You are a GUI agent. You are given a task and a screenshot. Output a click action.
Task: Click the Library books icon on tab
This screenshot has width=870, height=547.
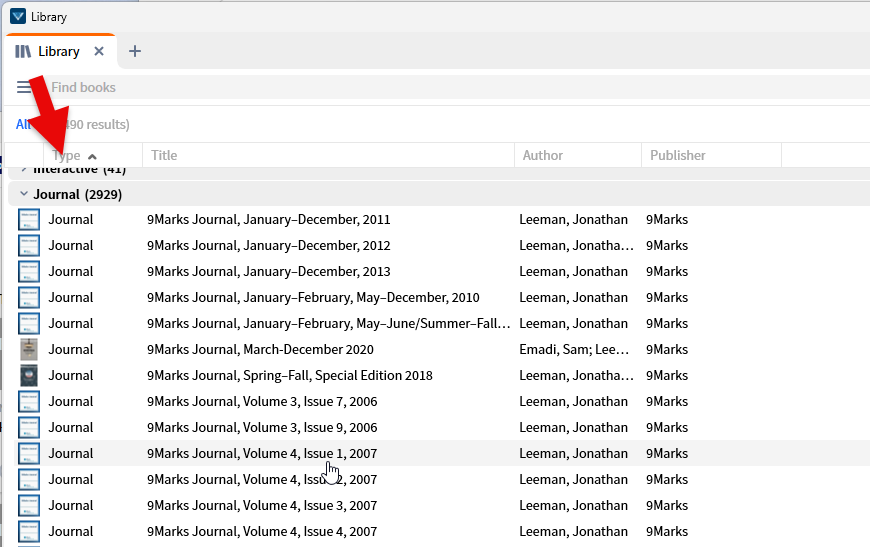(23, 52)
